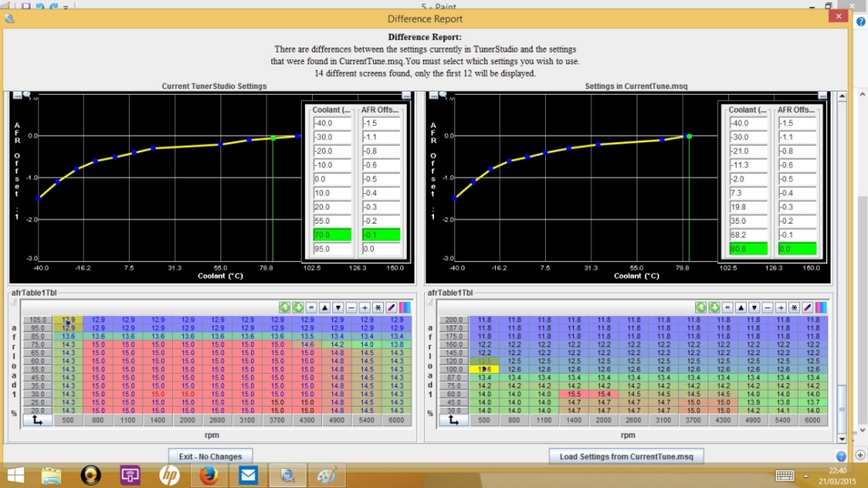Click green down-arrow icon in right afrTable toolbar
The image size is (868, 488).
point(714,308)
